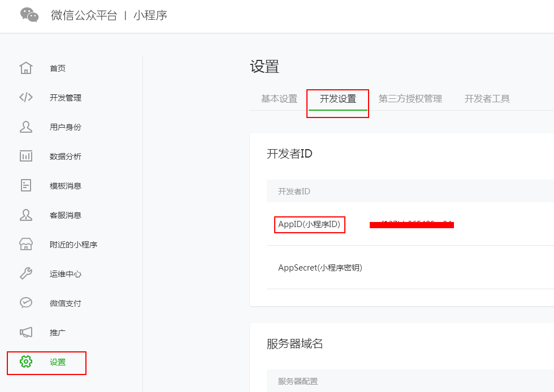The width and height of the screenshot is (554, 392).
Task: Click the 设置 sidebar label
Action: (57, 363)
